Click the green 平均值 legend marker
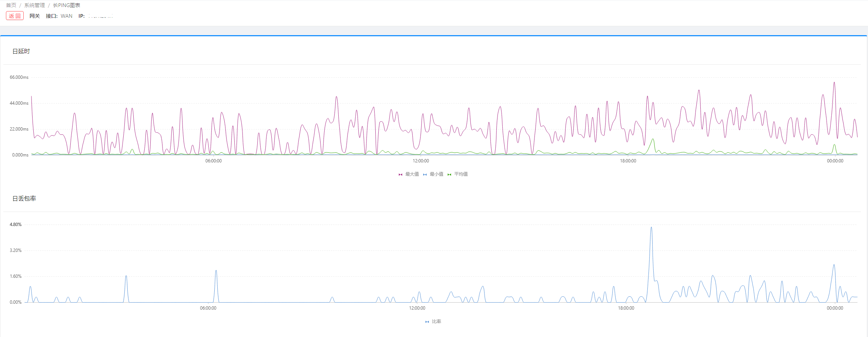Image resolution: width=868 pixels, height=337 pixels. (449, 174)
